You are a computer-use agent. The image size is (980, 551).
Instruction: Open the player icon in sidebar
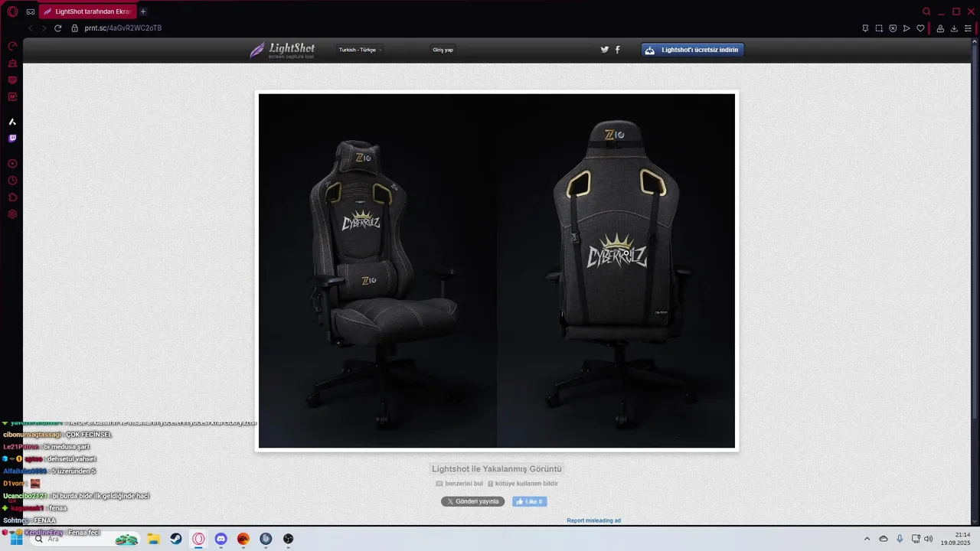[12, 164]
